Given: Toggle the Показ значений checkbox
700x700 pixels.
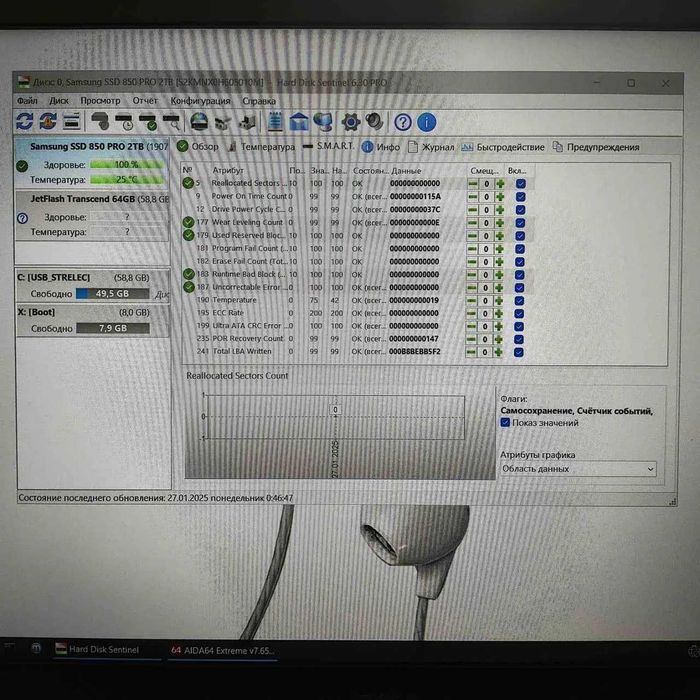Looking at the screenshot, I should pyautogui.click(x=505, y=422).
